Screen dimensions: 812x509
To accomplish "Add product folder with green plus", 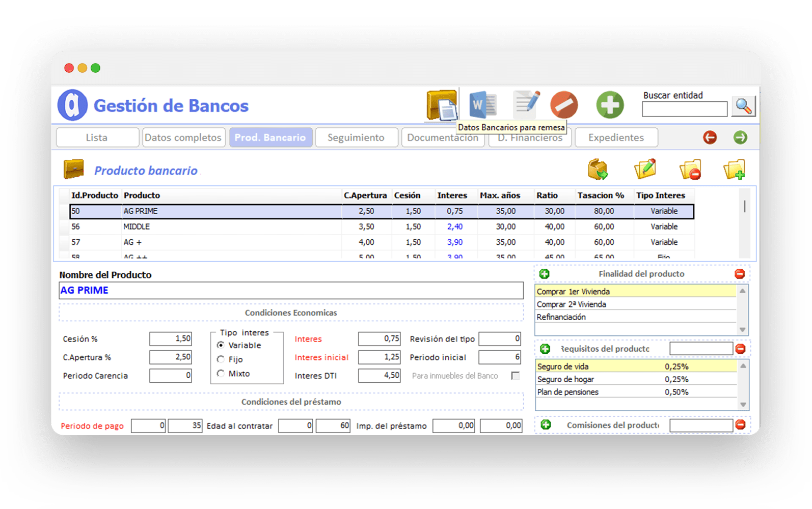I will click(735, 169).
